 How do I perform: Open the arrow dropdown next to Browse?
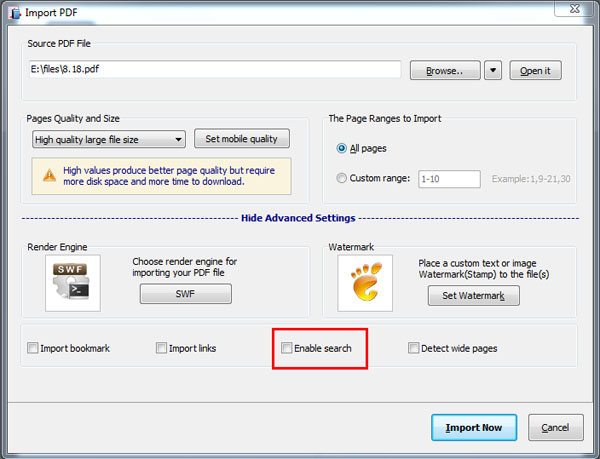(x=493, y=70)
